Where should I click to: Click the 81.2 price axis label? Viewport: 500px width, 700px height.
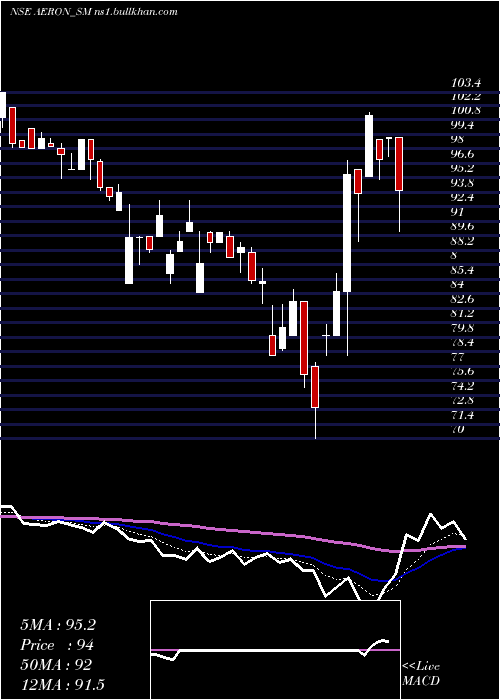point(463,313)
